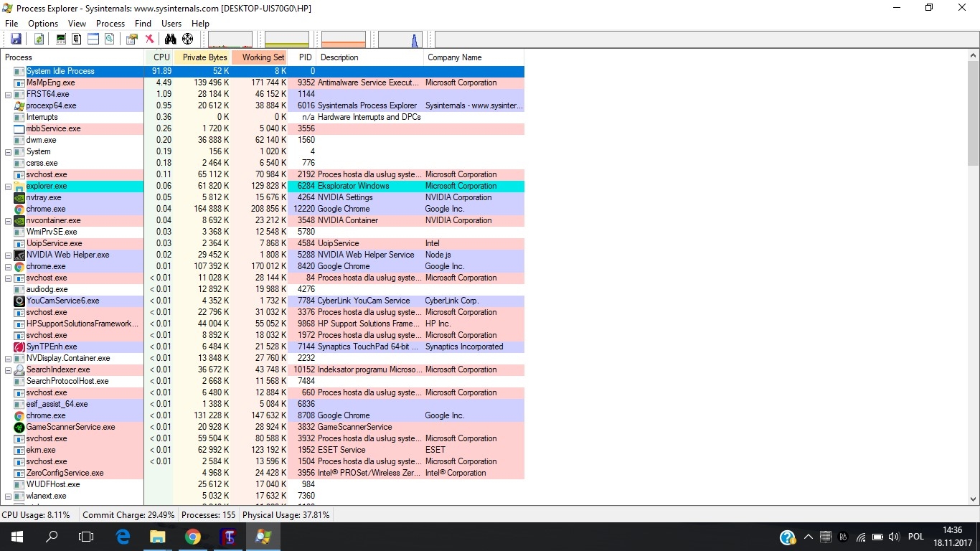Viewport: 980px width, 551px height.
Task: Show hidden tray icons chevron
Action: [809, 537]
